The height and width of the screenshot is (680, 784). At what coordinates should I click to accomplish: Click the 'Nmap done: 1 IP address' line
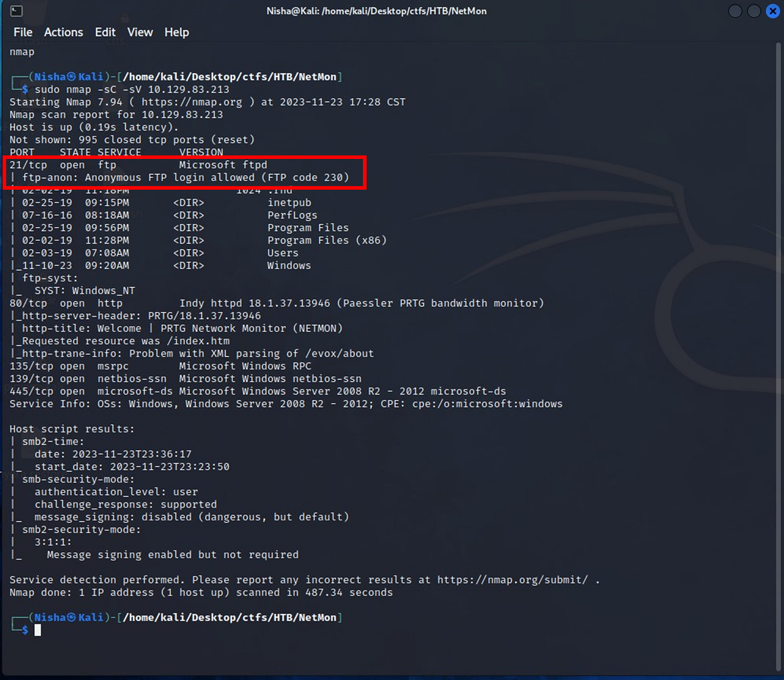pos(201,593)
